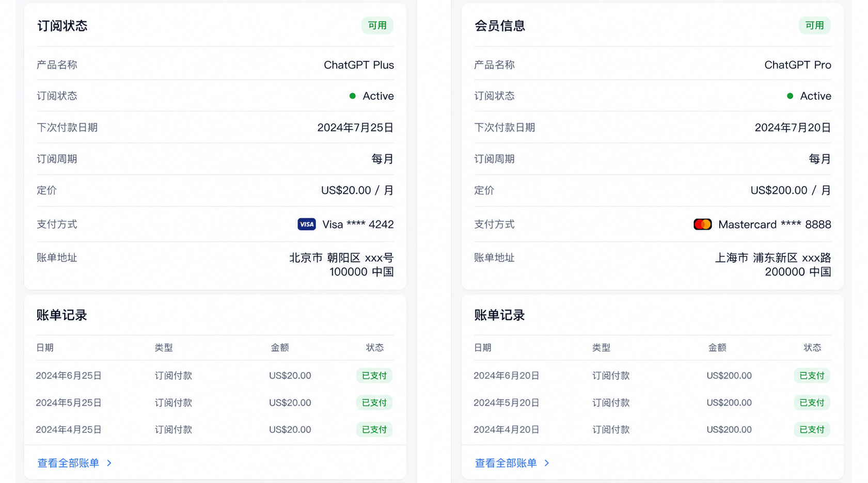868x483 pixels.
Task: Select the ChatGPT Plus product name
Action: (x=359, y=65)
